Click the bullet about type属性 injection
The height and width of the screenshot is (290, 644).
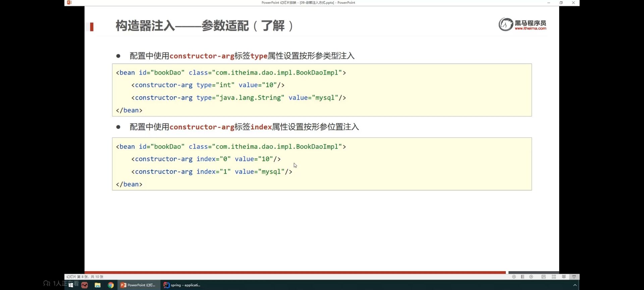(242, 56)
